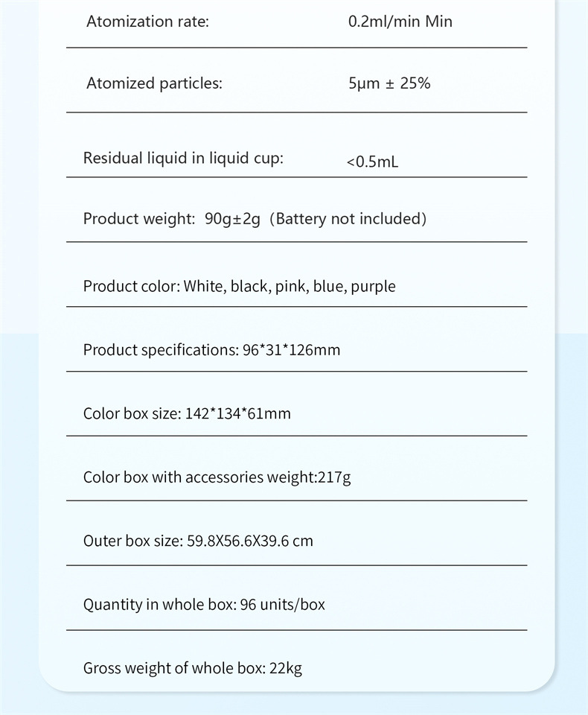Screen dimensions: 588x715
Task: Click the "Product color:" label
Action: [x=131, y=286]
